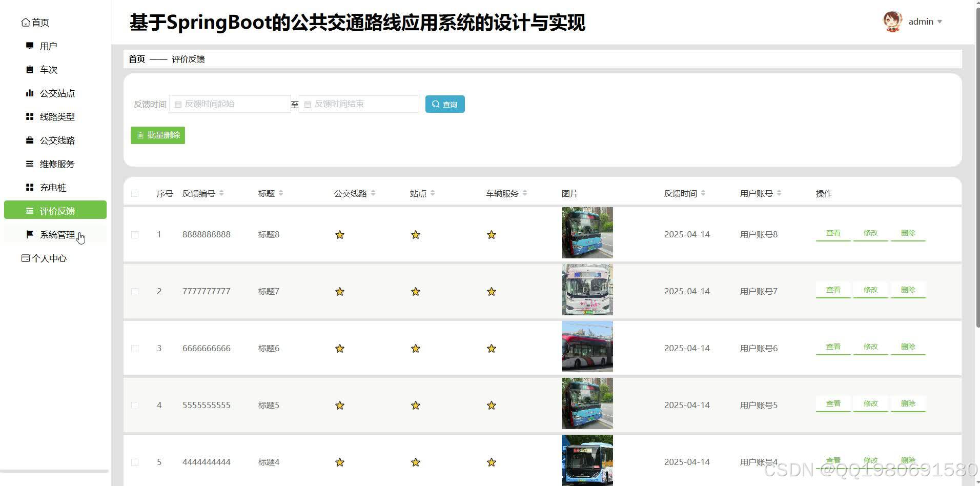980x486 pixels.
Task: Click the 首页 home icon in sidebar
Action: [x=25, y=22]
